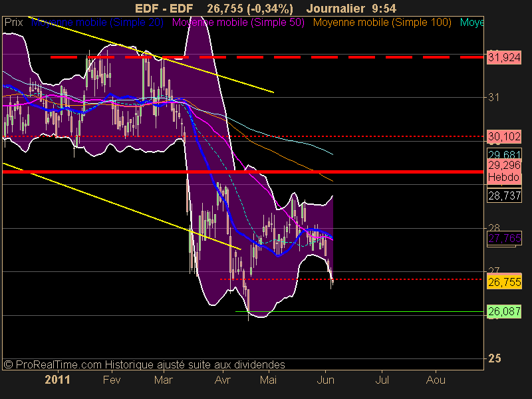Click the 31 price axis tick

point(494,98)
